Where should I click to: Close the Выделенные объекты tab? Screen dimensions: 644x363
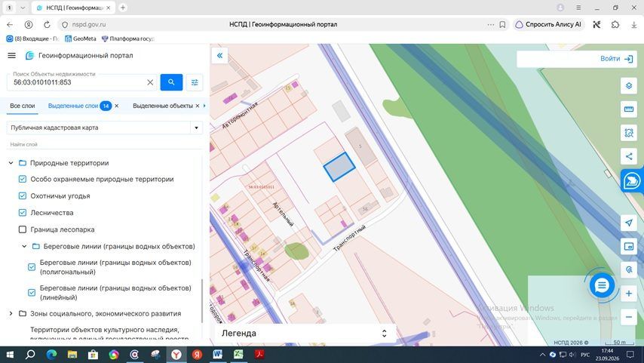pyautogui.click(x=197, y=106)
